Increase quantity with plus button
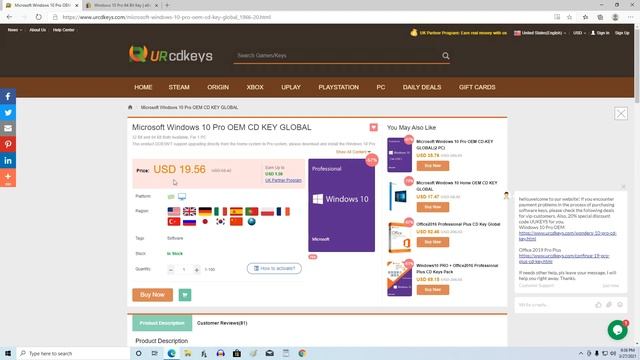 pyautogui.click(x=197, y=269)
